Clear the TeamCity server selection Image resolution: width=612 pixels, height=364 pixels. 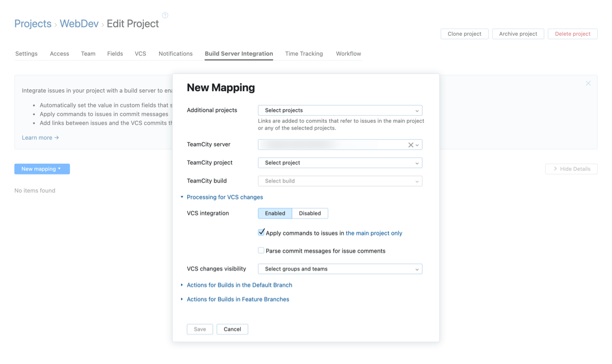(x=411, y=145)
